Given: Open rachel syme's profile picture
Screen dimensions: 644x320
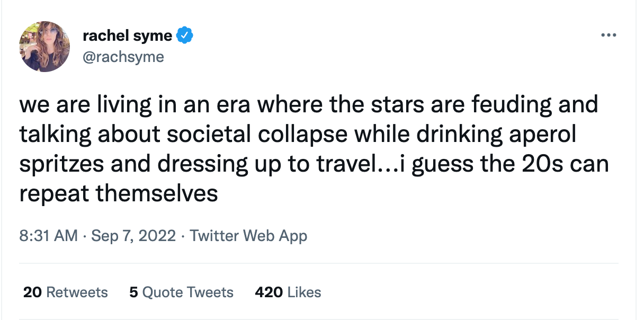Looking at the screenshot, I should point(44,47).
